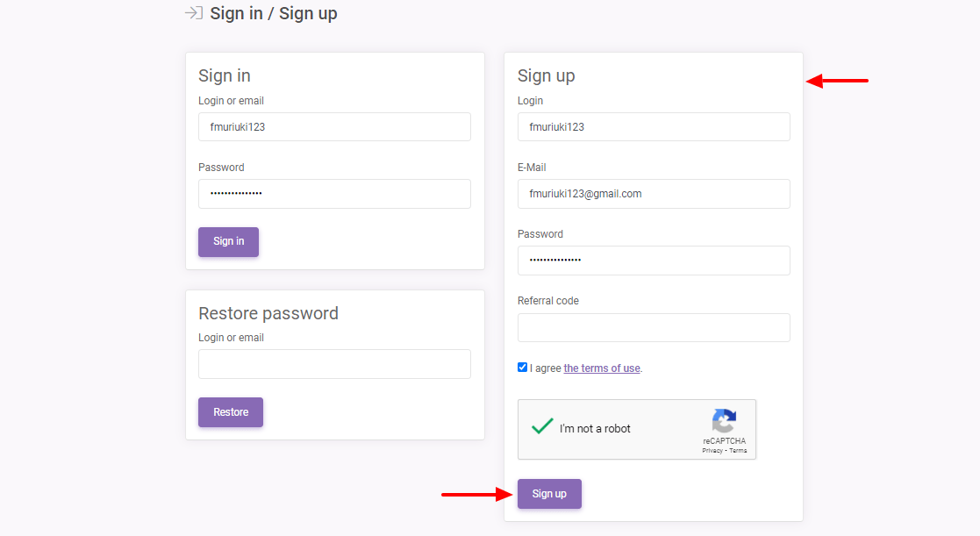The image size is (980, 536).
Task: Click the green reCAPTCHA checkmark
Action: (x=542, y=426)
